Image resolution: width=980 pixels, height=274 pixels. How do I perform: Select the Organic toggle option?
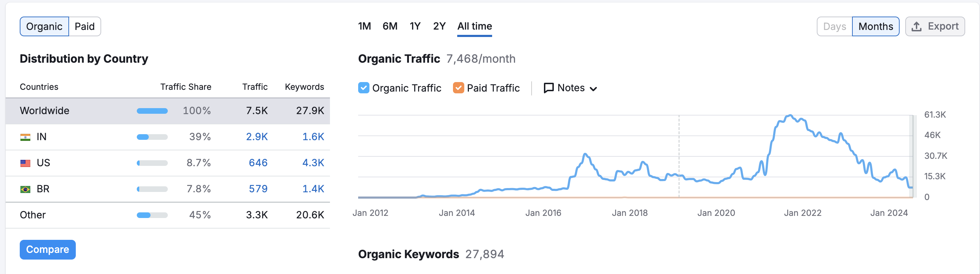(44, 27)
